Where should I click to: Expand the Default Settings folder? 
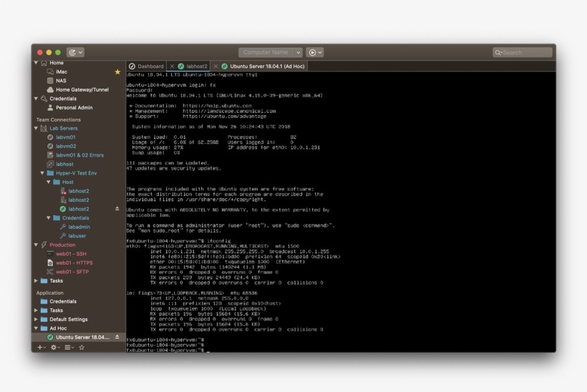pyautogui.click(x=36, y=319)
